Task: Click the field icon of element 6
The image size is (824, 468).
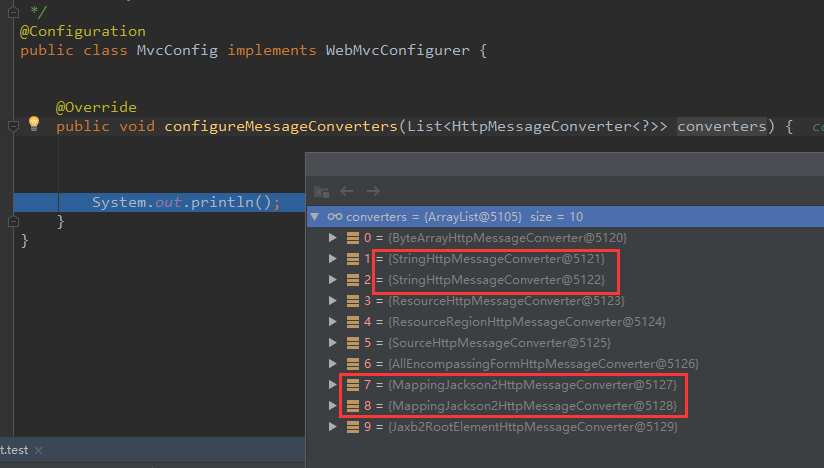Action: point(353,364)
